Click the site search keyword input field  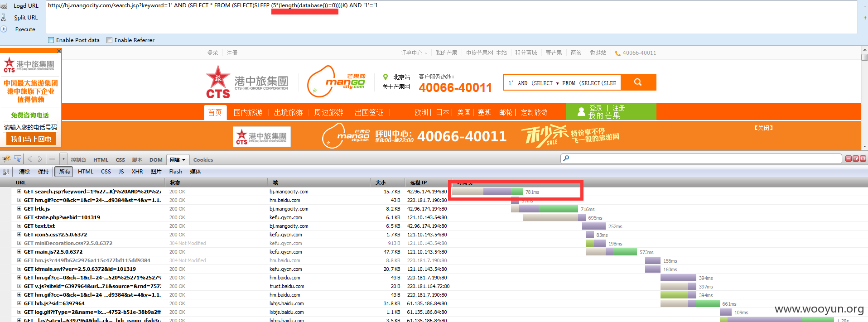pyautogui.click(x=562, y=83)
